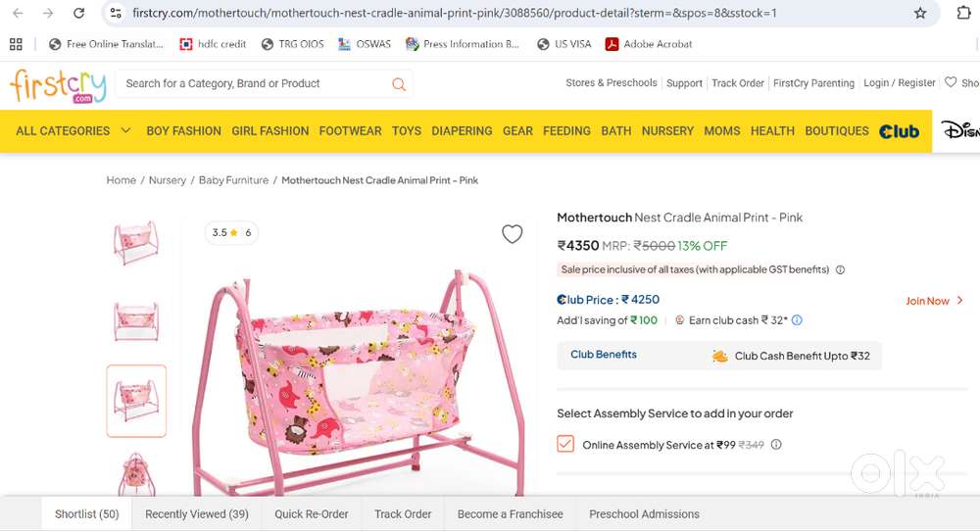Open the NURSERY menu
980x532 pixels.
(667, 130)
